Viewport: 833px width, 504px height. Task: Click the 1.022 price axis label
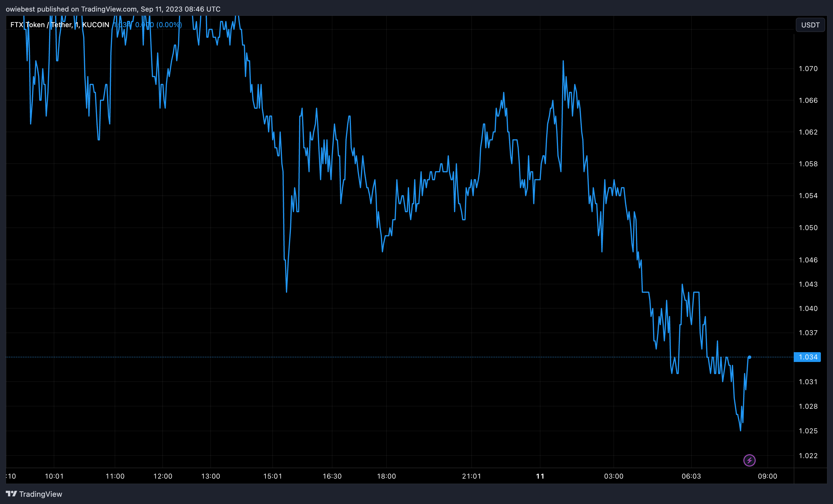[808, 456]
